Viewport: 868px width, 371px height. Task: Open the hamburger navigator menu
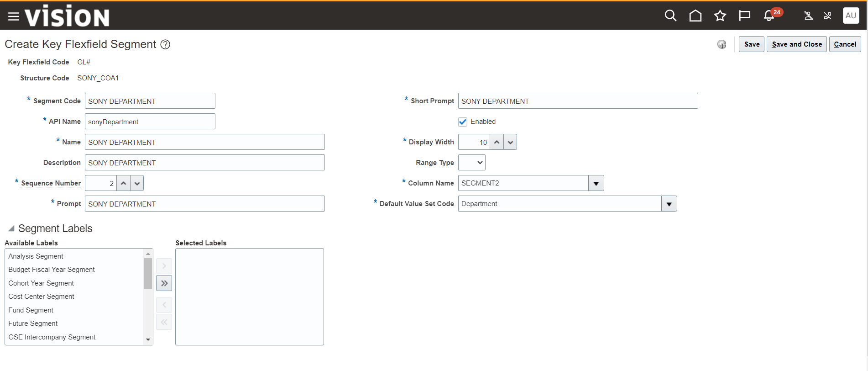[x=14, y=16]
